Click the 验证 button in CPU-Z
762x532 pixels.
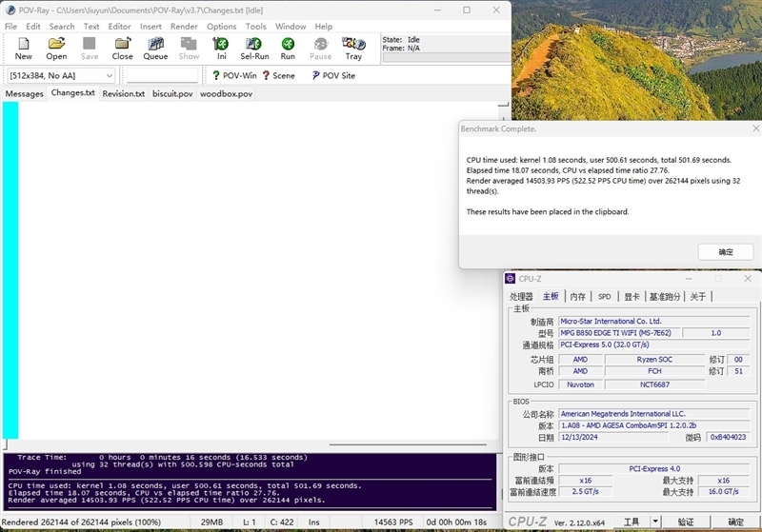tap(686, 522)
